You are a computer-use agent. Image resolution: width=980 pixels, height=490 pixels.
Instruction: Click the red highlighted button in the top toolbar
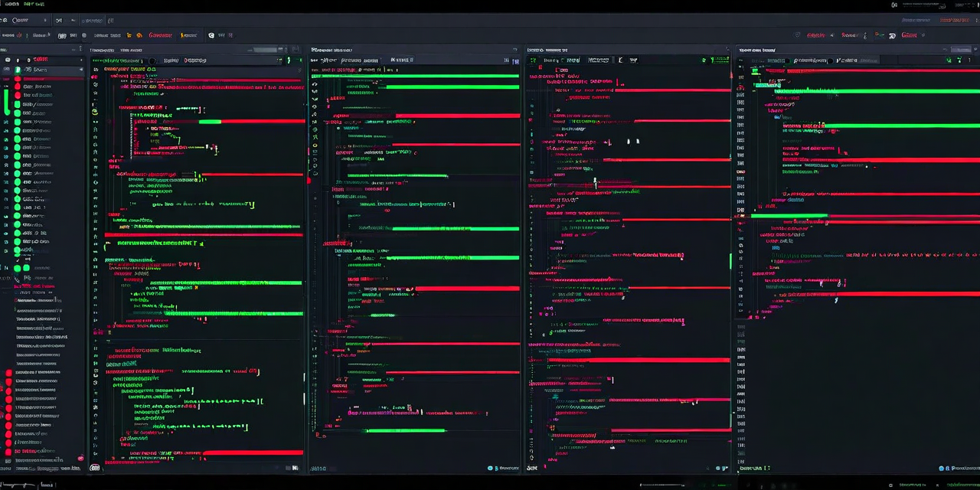(x=160, y=34)
